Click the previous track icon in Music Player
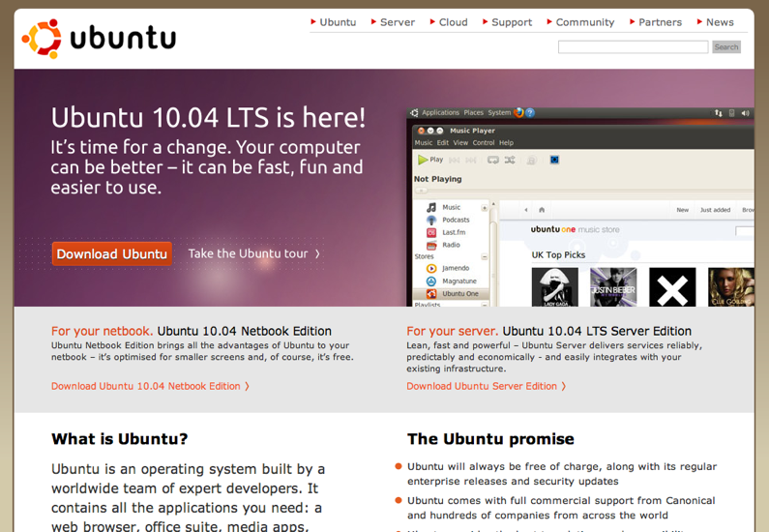This screenshot has width=769, height=532. 454,161
